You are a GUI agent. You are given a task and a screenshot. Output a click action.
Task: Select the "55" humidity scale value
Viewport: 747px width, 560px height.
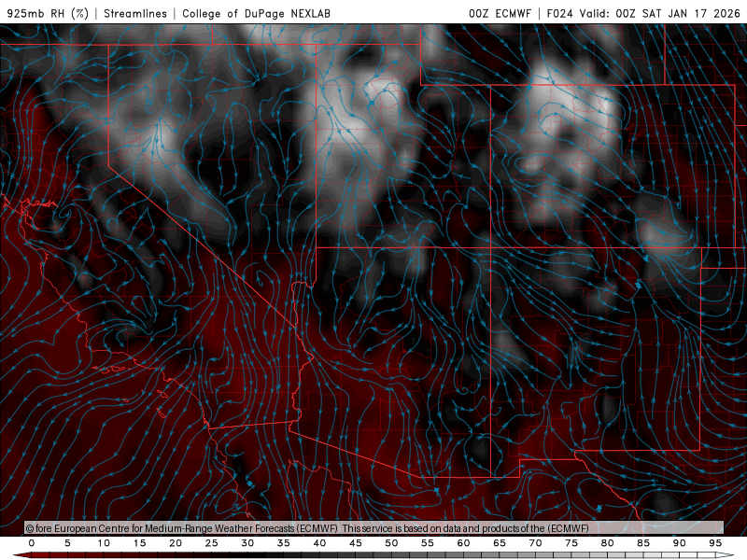(428, 543)
